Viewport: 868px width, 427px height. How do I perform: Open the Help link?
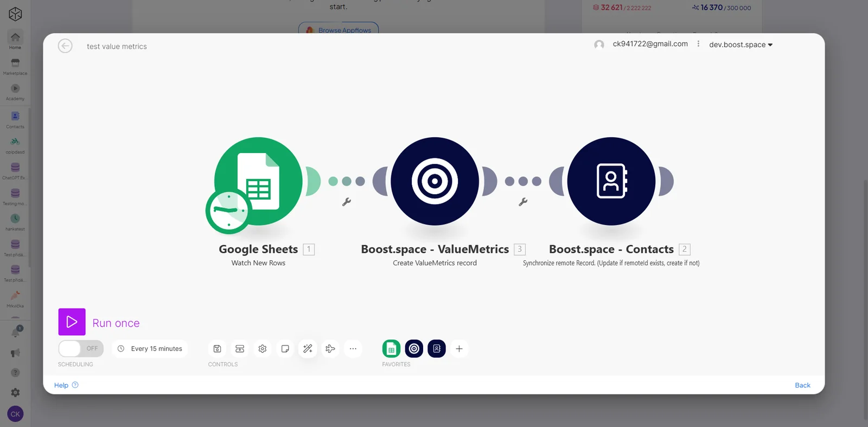point(66,385)
